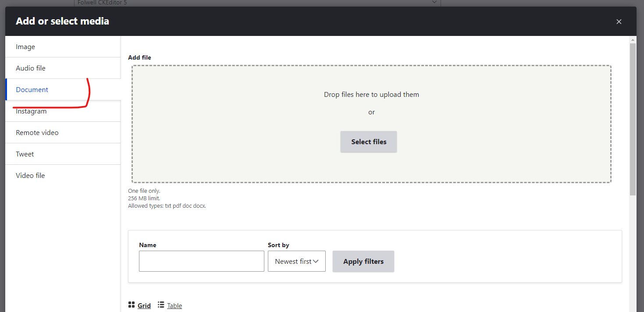This screenshot has width=644, height=312.
Task: Click the dialog's vertical scrollbar thumb
Action: pos(632,118)
